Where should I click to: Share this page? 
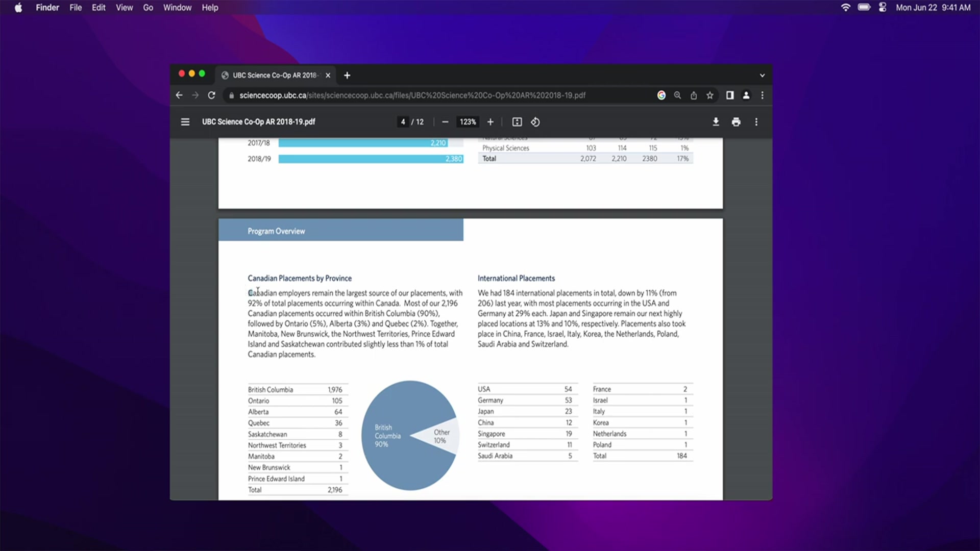pyautogui.click(x=694, y=95)
